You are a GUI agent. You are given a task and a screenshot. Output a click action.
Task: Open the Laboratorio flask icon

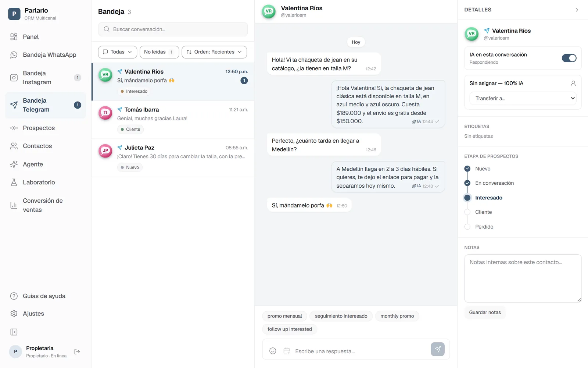pos(14,183)
